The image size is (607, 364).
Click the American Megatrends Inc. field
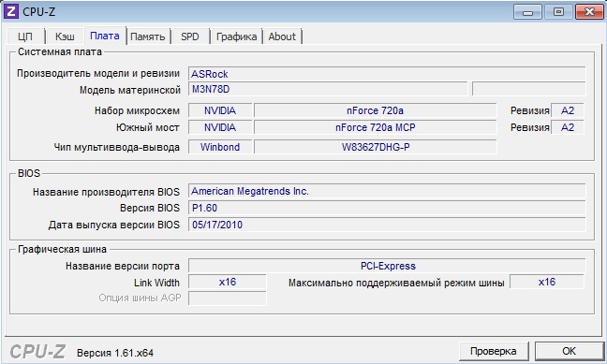387,191
